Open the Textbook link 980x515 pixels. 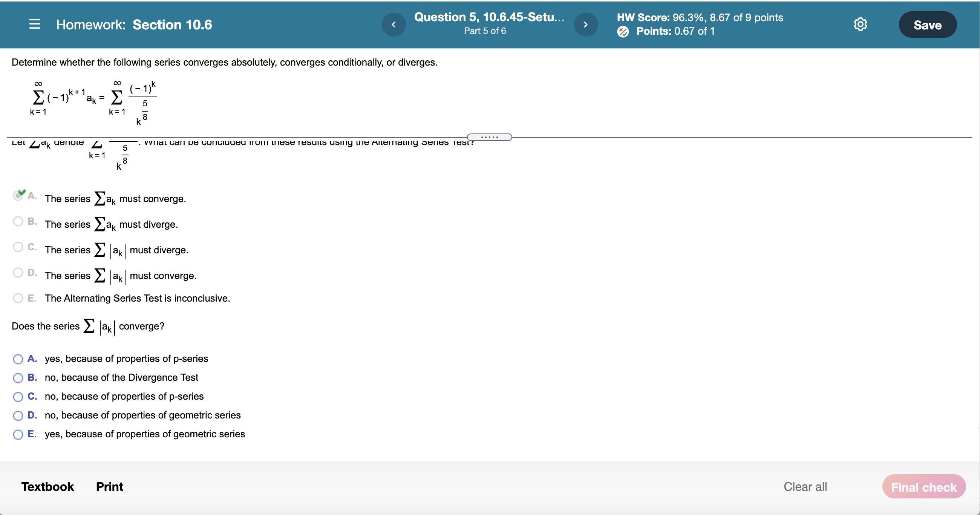point(47,486)
